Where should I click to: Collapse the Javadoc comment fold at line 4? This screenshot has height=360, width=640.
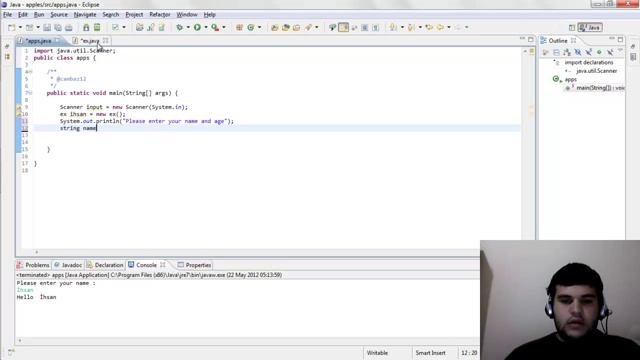click(30, 72)
